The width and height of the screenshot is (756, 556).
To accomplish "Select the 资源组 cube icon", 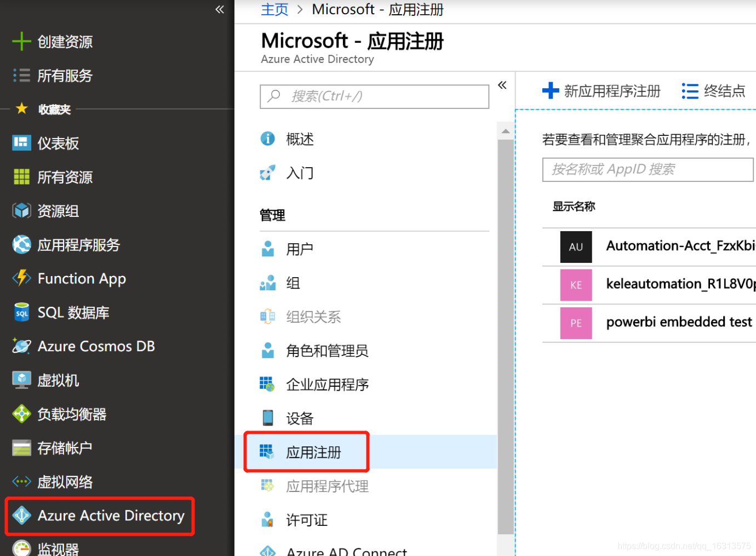I will [x=21, y=211].
